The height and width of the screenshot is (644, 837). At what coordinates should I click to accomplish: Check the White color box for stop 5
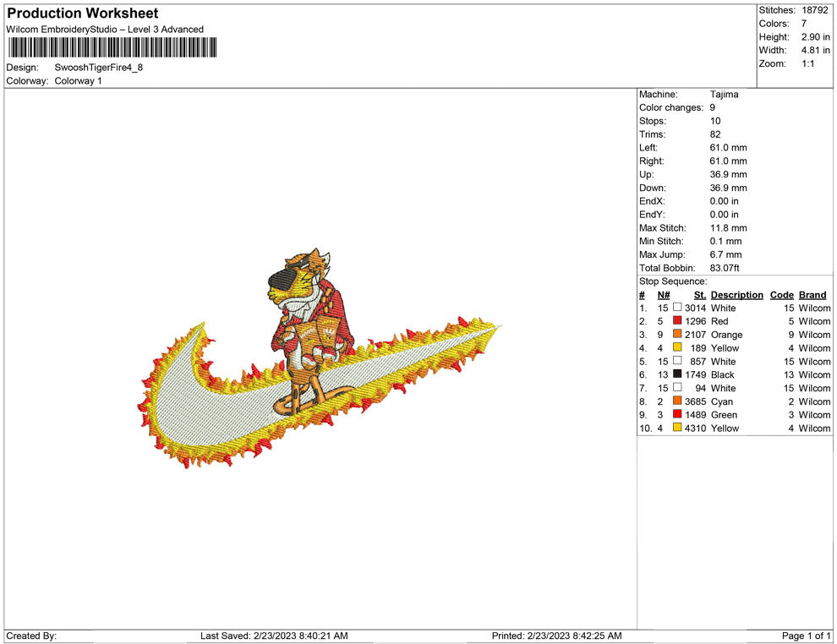(676, 362)
